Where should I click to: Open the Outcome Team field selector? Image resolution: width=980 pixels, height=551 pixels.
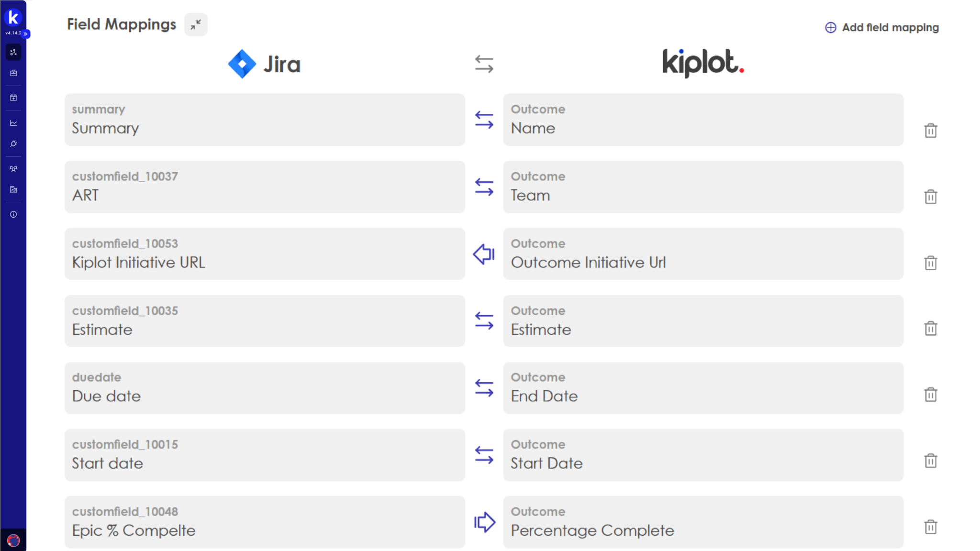tap(703, 187)
